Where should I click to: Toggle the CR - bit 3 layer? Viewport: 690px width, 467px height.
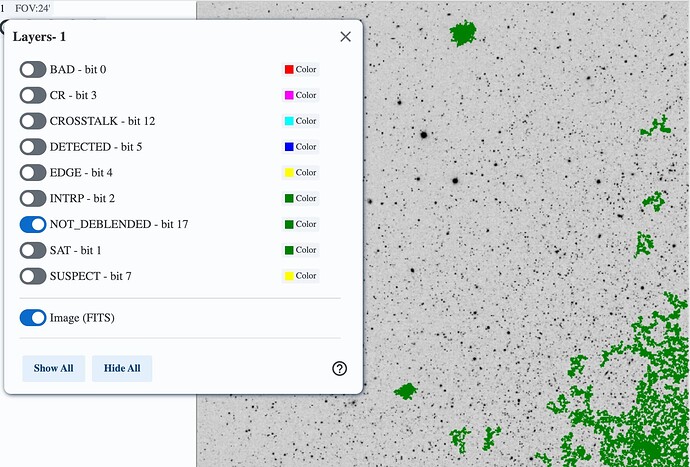coord(33,95)
